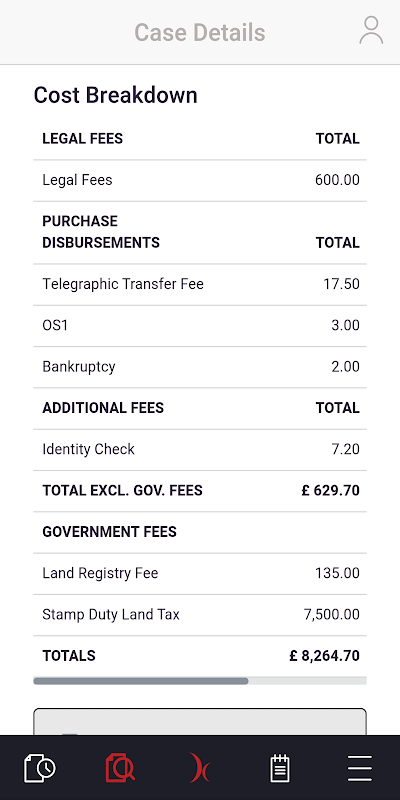Click the Bankruptcy fee row

point(200,367)
